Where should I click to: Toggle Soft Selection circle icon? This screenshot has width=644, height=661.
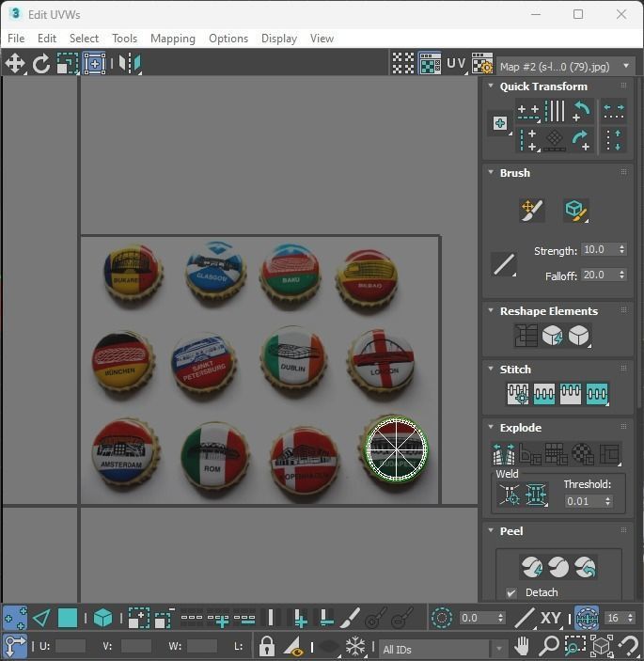(442, 618)
